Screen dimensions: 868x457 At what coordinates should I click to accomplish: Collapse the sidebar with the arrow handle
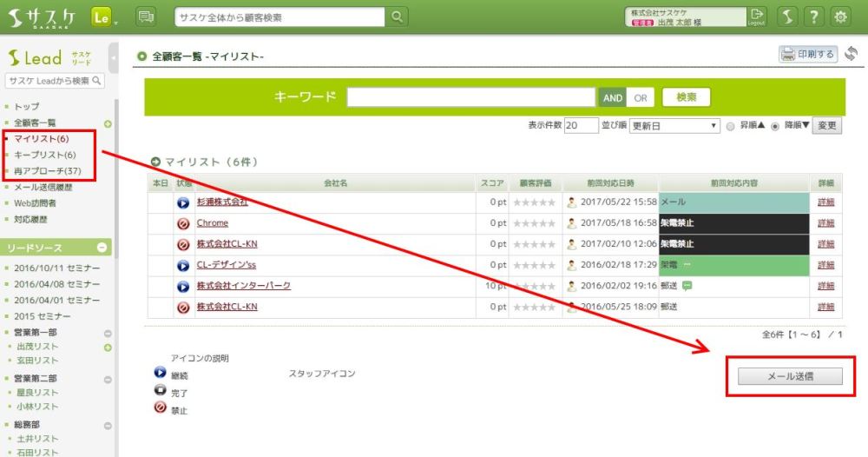coord(114,57)
